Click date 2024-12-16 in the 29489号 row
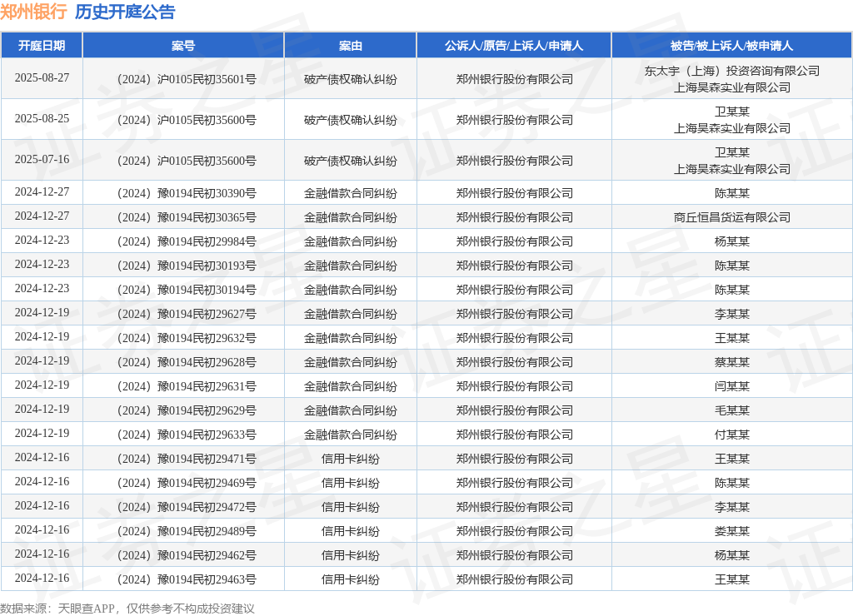The image size is (853, 616). (42, 529)
